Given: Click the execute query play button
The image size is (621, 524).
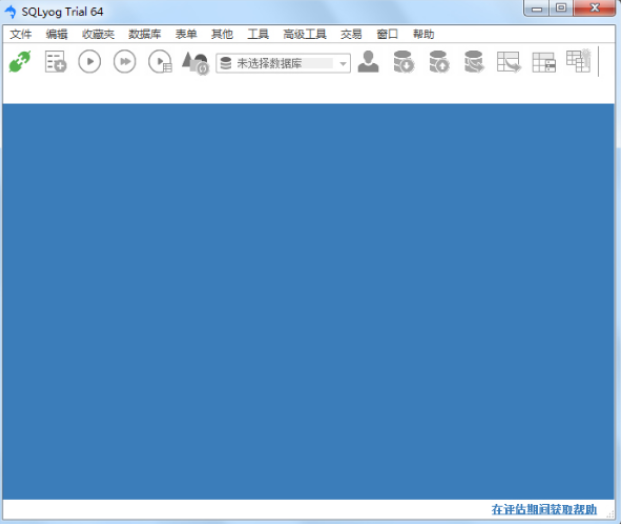Looking at the screenshot, I should (90, 62).
